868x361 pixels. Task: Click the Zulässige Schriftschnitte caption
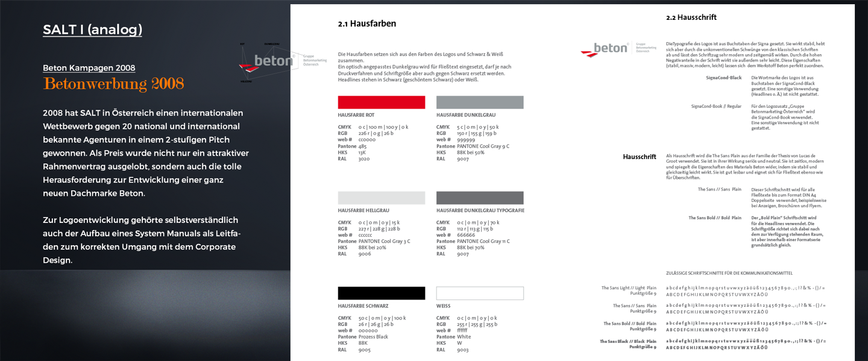729,273
